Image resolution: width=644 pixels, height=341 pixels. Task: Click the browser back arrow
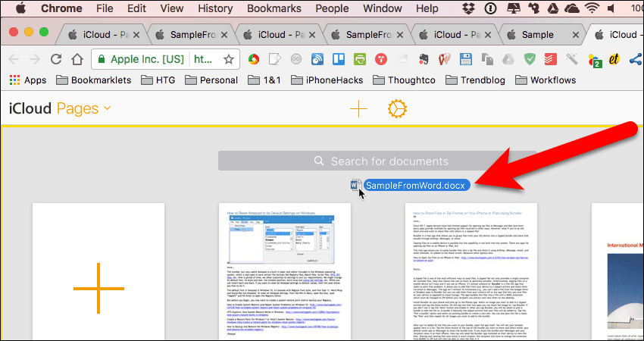tap(14, 60)
